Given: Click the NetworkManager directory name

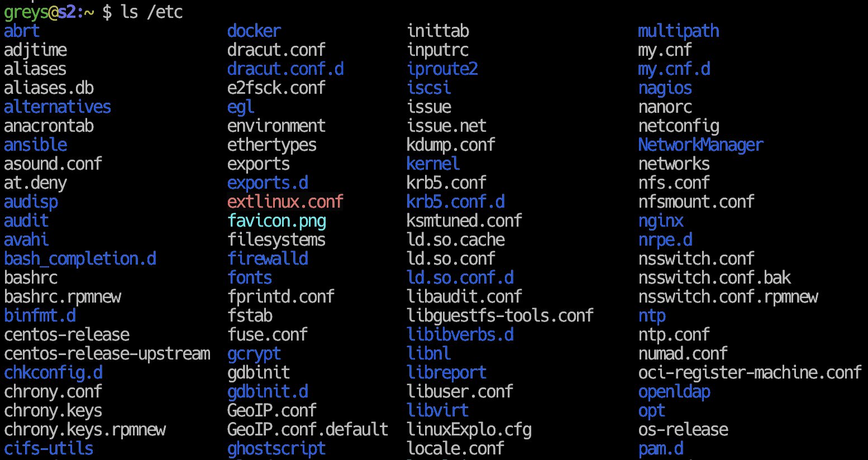Looking at the screenshot, I should [x=700, y=145].
